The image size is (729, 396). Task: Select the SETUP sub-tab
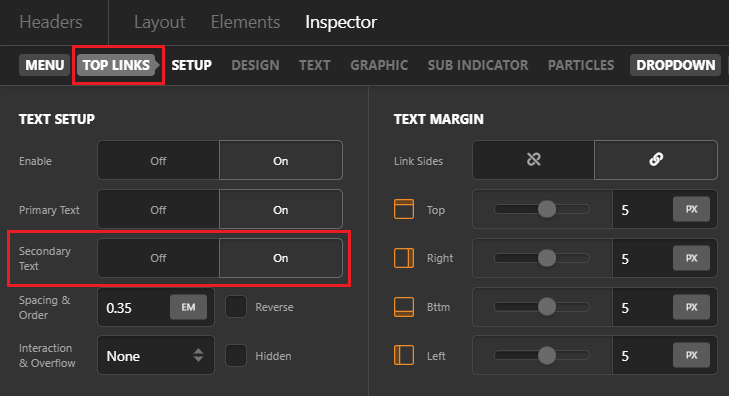coord(192,65)
